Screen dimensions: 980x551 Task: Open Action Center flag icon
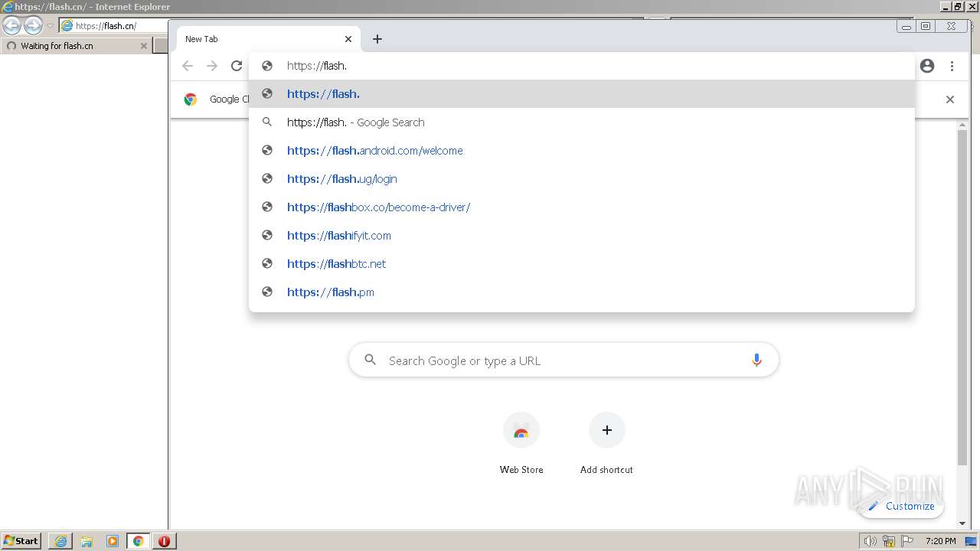click(907, 541)
